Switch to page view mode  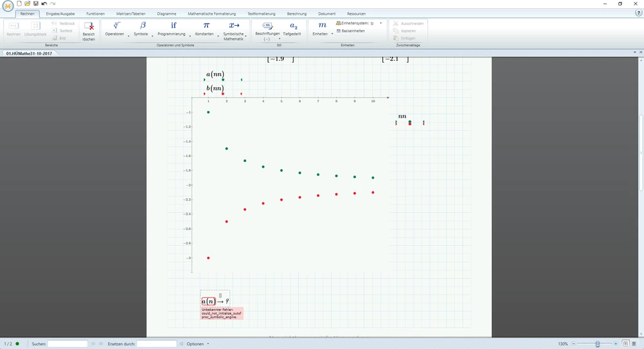point(625,344)
